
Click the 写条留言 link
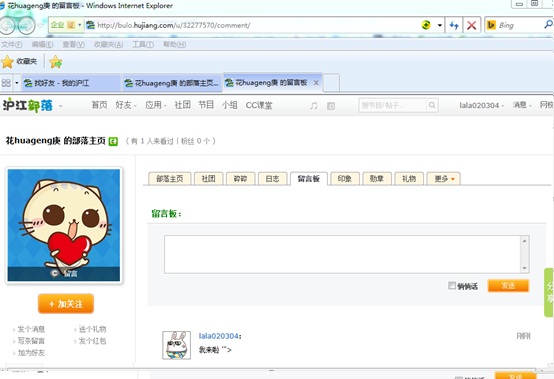click(31, 341)
